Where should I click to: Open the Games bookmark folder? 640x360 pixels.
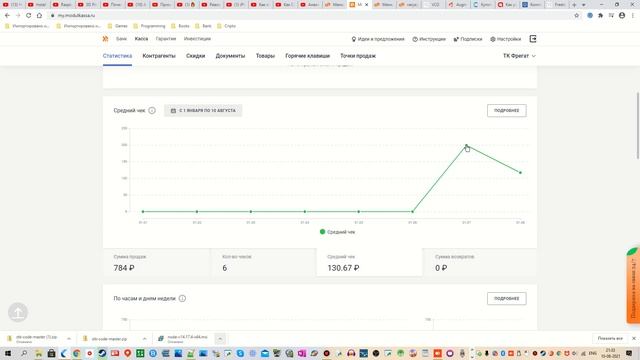[x=117, y=26]
